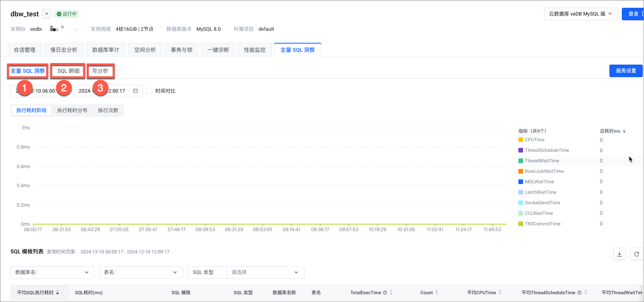Switch to 事务与锁 tab
Screen dimensions: 644x302
click(x=182, y=50)
